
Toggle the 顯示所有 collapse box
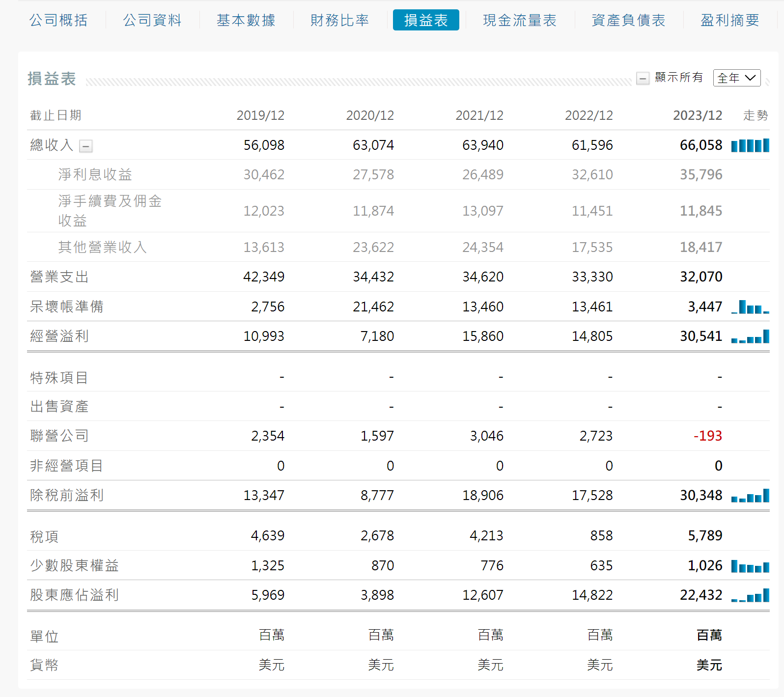point(643,78)
